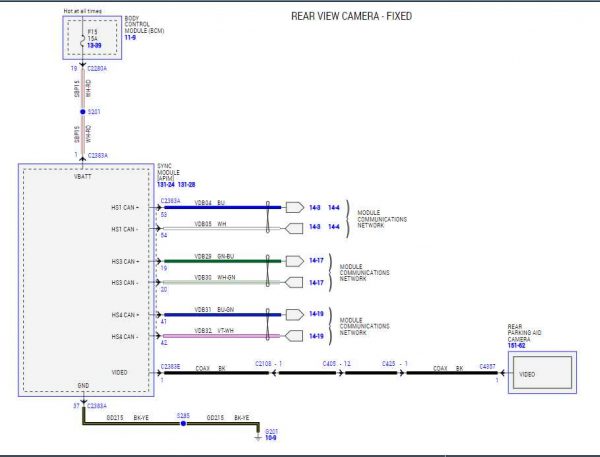
Task: Follow the 151-24 link under SYNC Module
Action: click(x=166, y=184)
